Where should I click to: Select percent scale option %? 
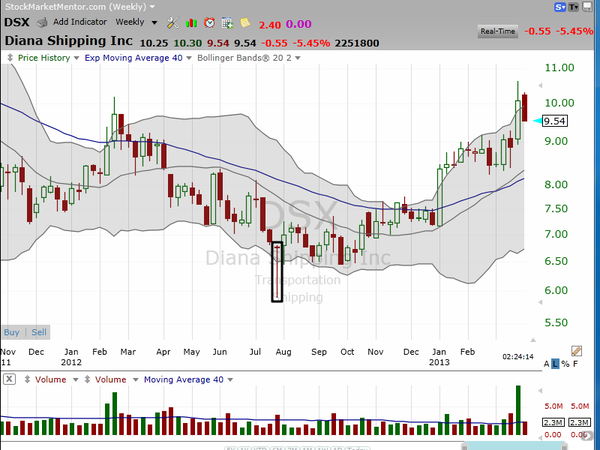pyautogui.click(x=565, y=364)
